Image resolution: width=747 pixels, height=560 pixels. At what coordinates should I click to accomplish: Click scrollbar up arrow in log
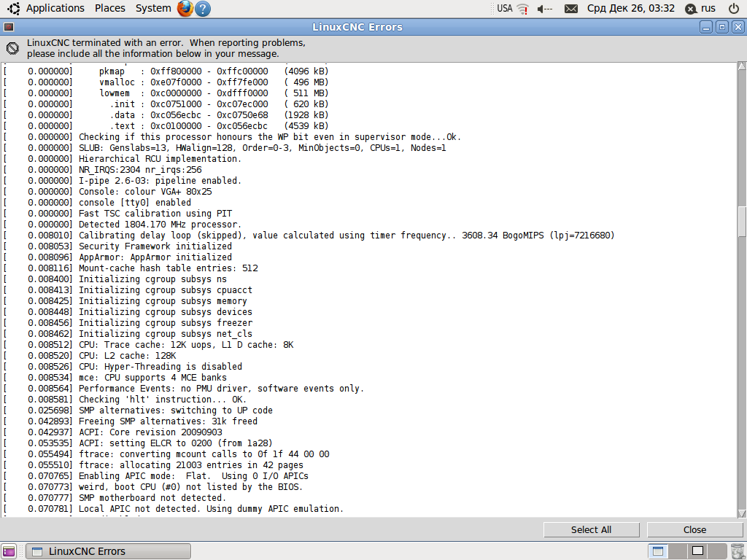[x=742, y=66]
